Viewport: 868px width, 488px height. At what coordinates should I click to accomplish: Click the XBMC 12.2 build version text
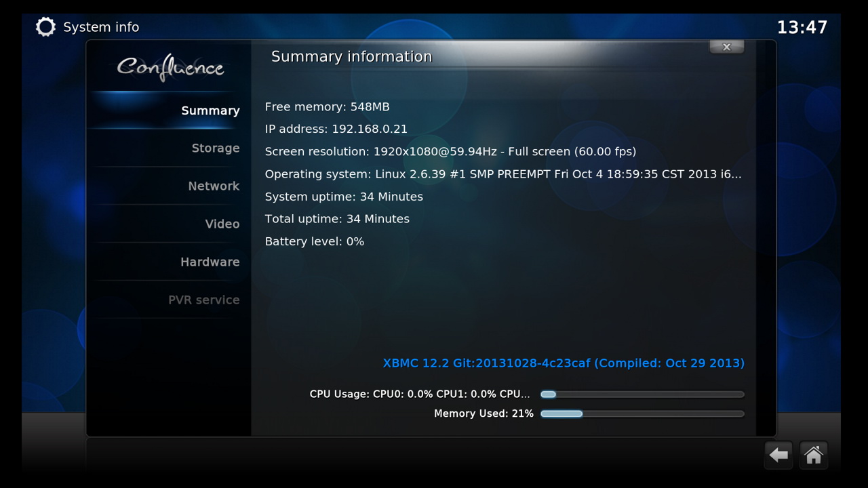564,363
